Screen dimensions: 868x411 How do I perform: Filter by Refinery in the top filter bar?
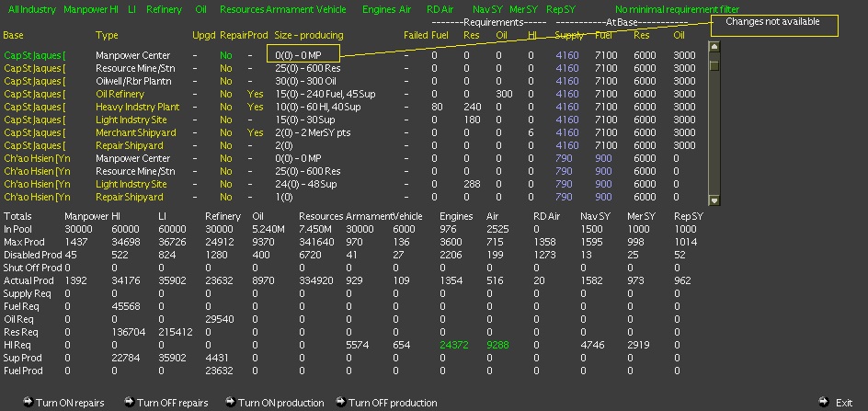[164, 9]
